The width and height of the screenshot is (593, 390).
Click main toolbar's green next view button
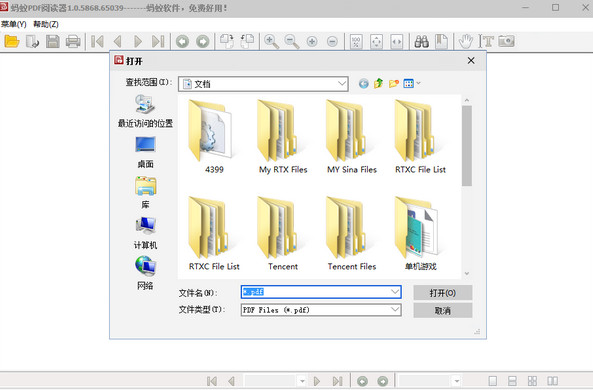click(x=203, y=41)
